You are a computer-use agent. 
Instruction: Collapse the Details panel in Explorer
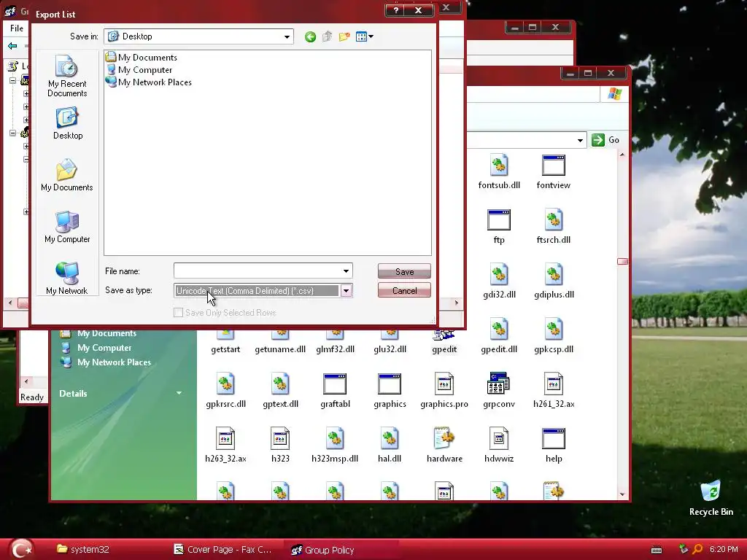click(x=179, y=393)
